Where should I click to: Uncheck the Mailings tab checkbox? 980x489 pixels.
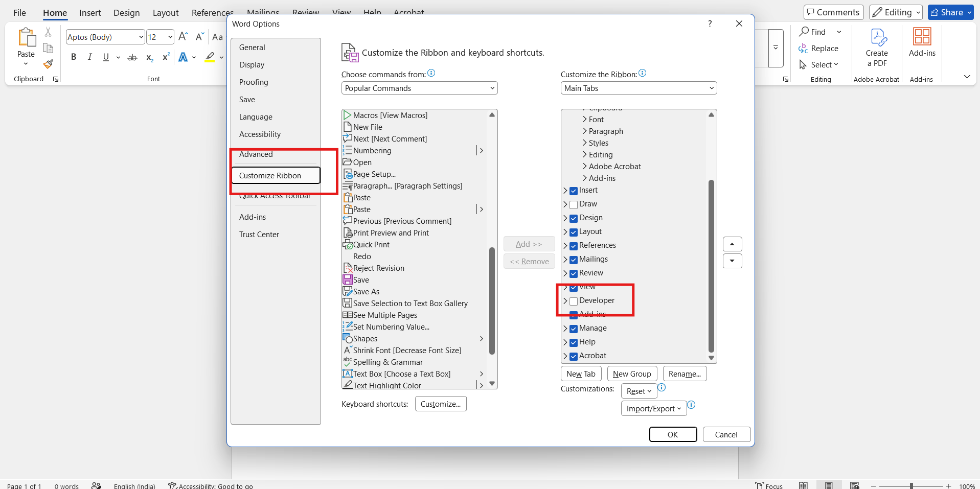click(x=574, y=260)
